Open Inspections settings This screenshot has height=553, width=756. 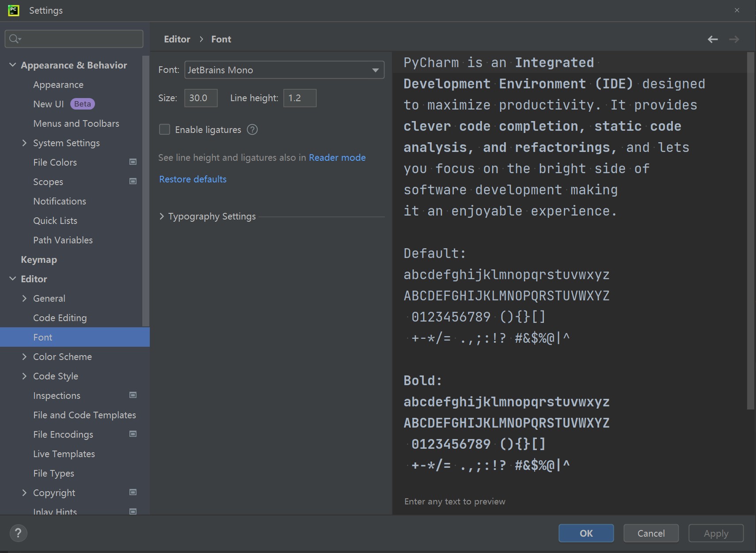[57, 395]
